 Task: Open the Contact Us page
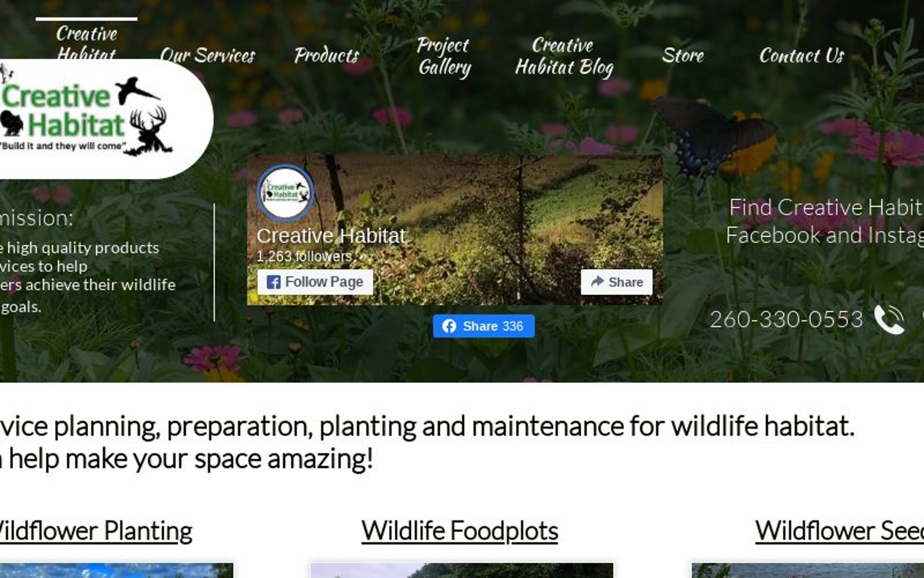(802, 55)
